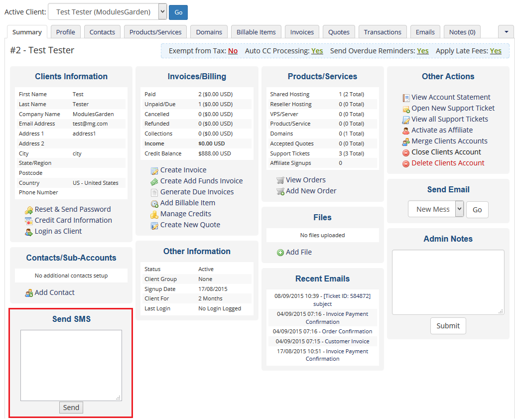Screen dimensions: 515x420
Task: Click the Delete Clients Account link
Action: 448,163
